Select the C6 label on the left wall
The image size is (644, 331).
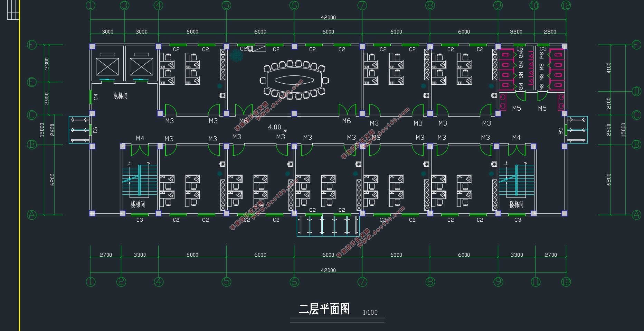tap(95, 130)
